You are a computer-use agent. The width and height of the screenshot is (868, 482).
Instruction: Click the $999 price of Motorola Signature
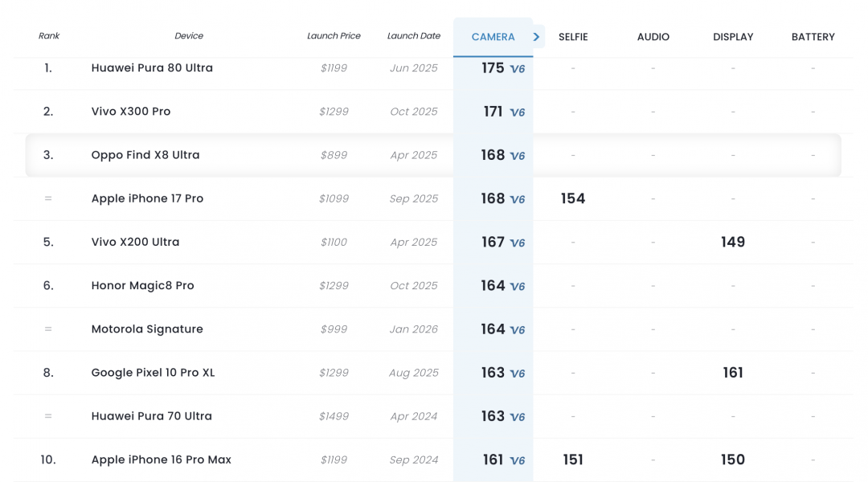[x=334, y=329]
